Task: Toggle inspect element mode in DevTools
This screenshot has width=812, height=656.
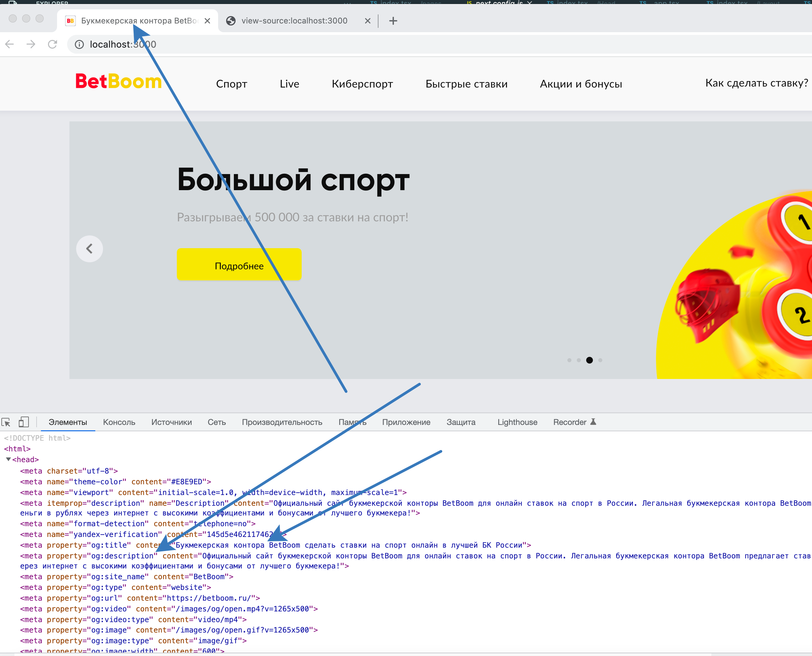Action: pos(6,422)
